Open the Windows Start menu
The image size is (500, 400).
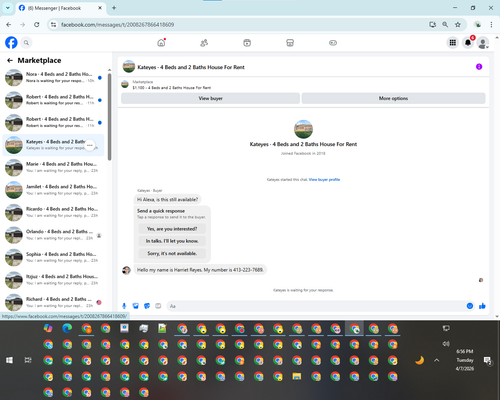click(x=9, y=360)
